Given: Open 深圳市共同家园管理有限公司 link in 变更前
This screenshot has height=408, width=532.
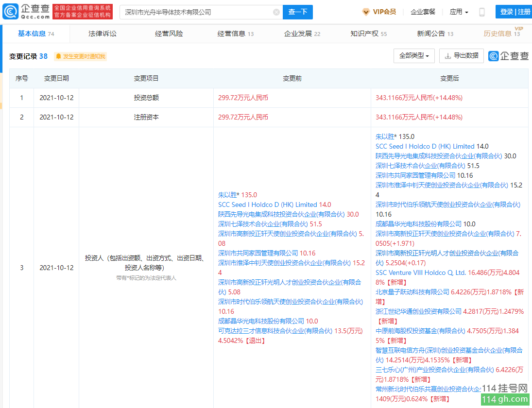Looking at the screenshot, I should (258, 254).
